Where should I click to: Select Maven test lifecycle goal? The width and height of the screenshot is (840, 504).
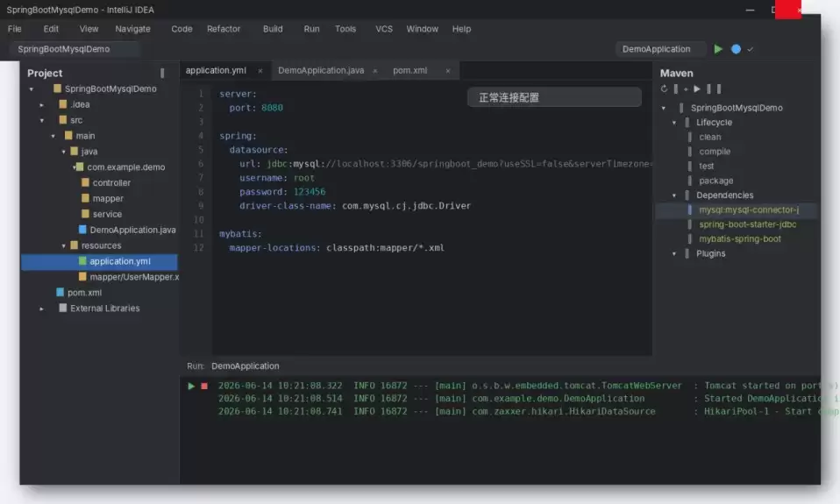(706, 166)
